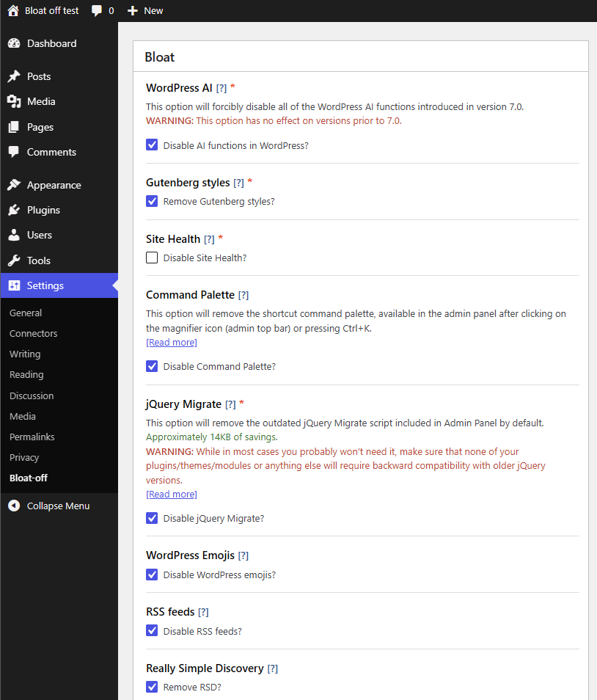Viewport: 597px width, 700px height.
Task: Click New in the admin bar
Action: [x=153, y=11]
